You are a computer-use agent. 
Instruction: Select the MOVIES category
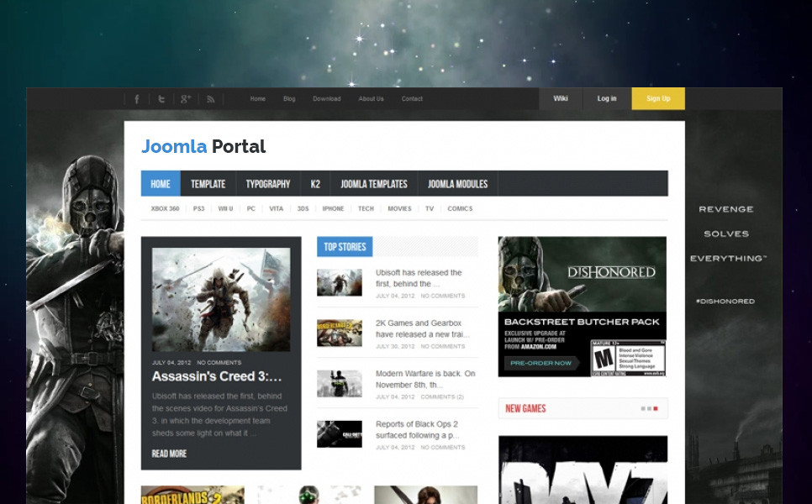(x=399, y=208)
